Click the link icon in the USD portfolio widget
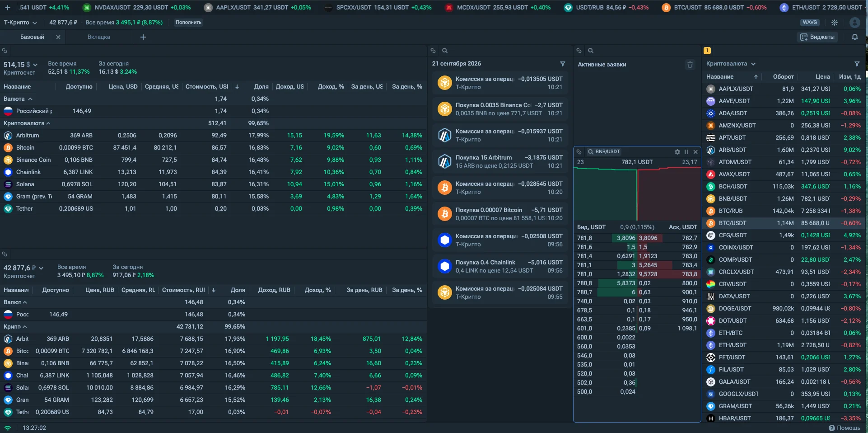Image resolution: width=868 pixels, height=433 pixels. point(5,51)
